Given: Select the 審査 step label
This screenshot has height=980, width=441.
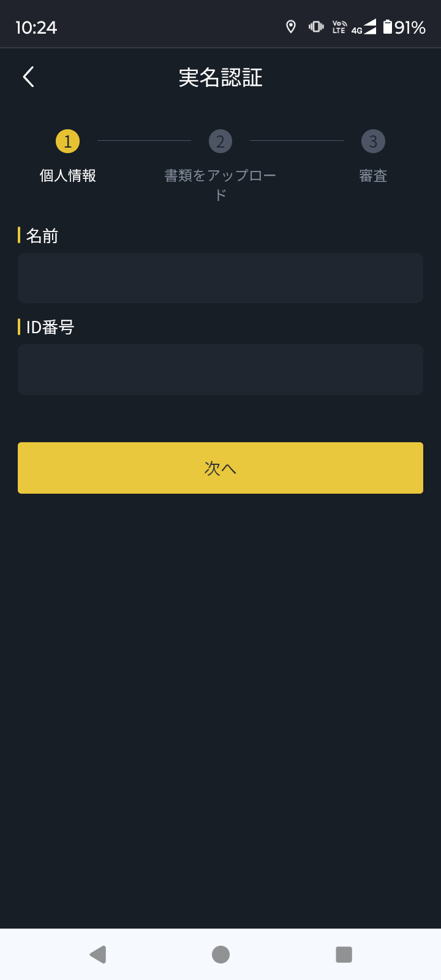Looking at the screenshot, I should coord(373,176).
